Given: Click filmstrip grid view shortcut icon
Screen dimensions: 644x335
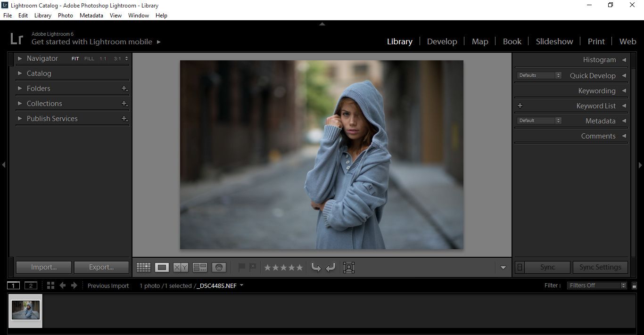Looking at the screenshot, I should tap(50, 286).
